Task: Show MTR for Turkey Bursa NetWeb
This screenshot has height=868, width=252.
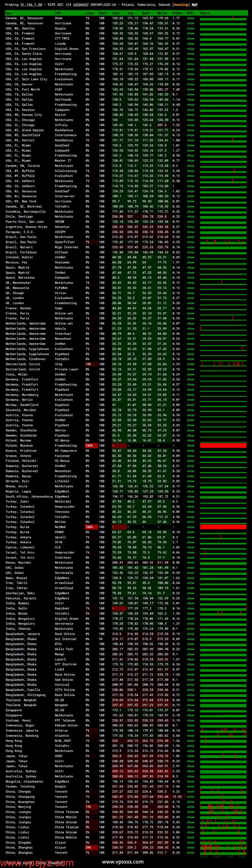Action: 191,527
